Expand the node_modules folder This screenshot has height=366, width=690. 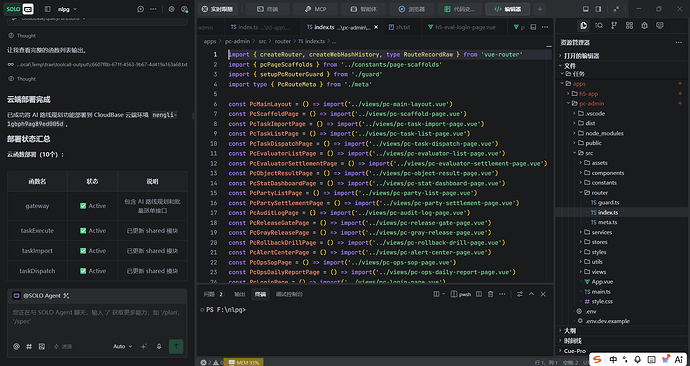[622, 133]
